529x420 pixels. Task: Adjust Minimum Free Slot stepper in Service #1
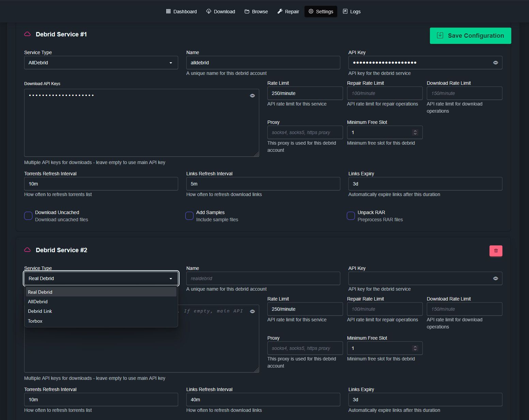[x=415, y=132]
